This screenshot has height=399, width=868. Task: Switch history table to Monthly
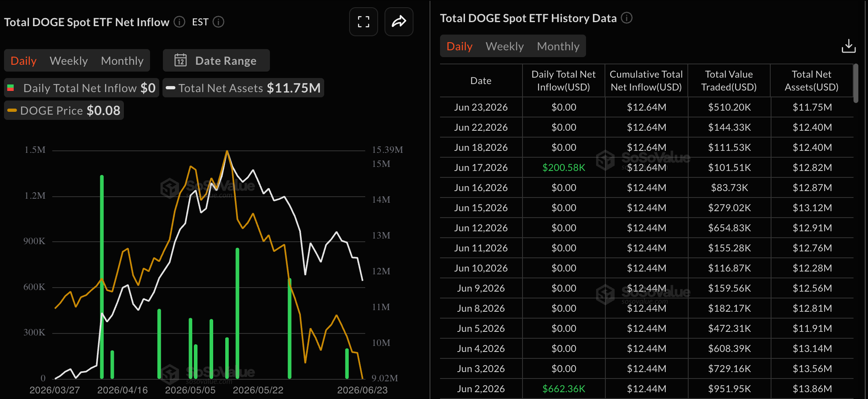[558, 46]
